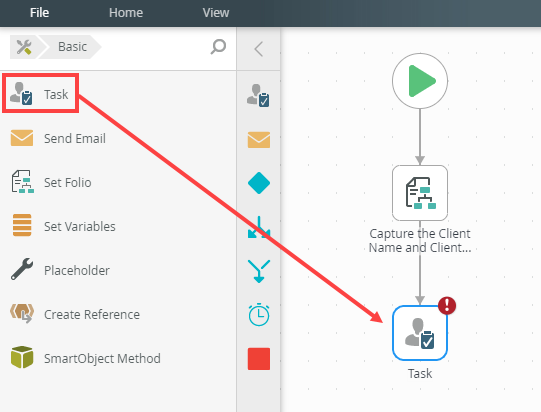Select the Capture the Client Name step node
This screenshot has height=412, width=541.
click(x=420, y=193)
